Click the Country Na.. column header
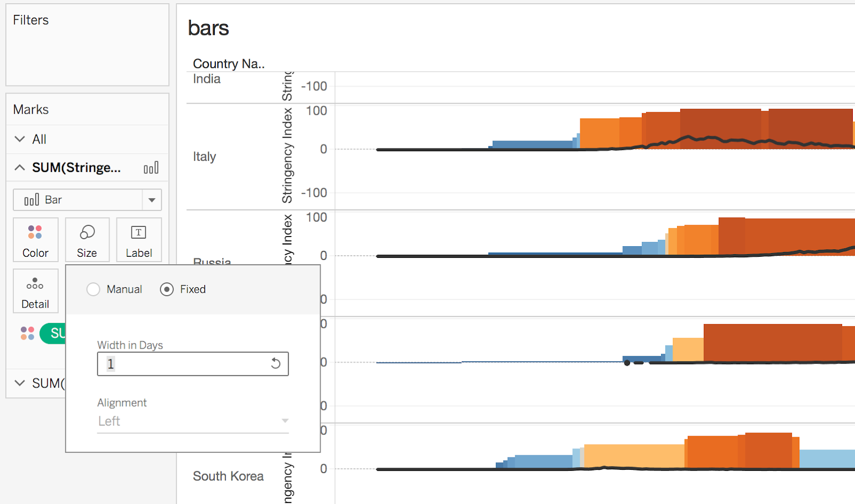855x504 pixels. coord(229,64)
